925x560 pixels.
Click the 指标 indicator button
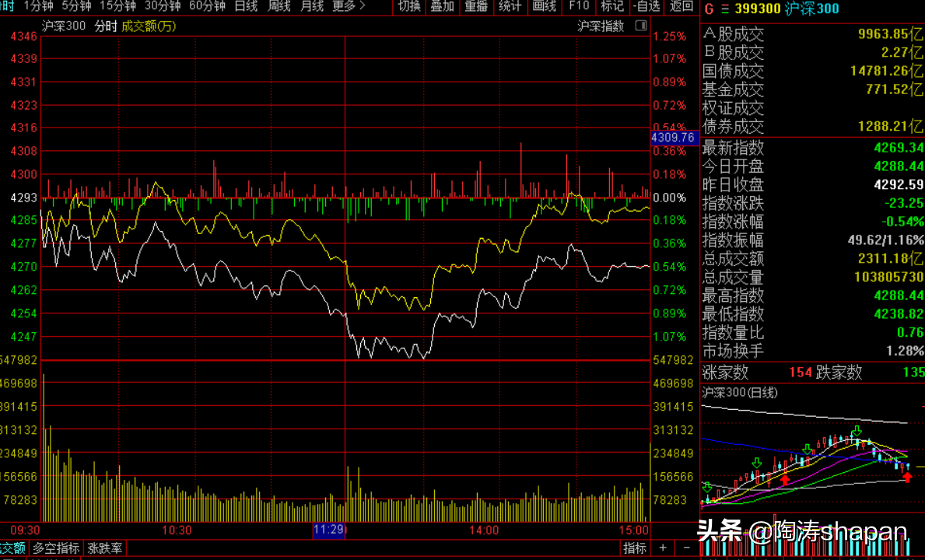tap(635, 548)
